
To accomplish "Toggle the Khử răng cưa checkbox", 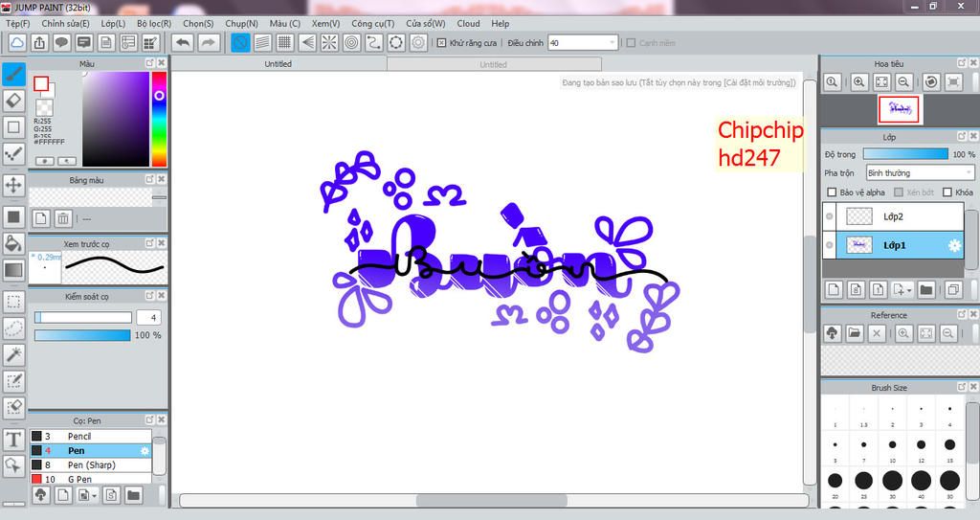I will tap(441, 43).
